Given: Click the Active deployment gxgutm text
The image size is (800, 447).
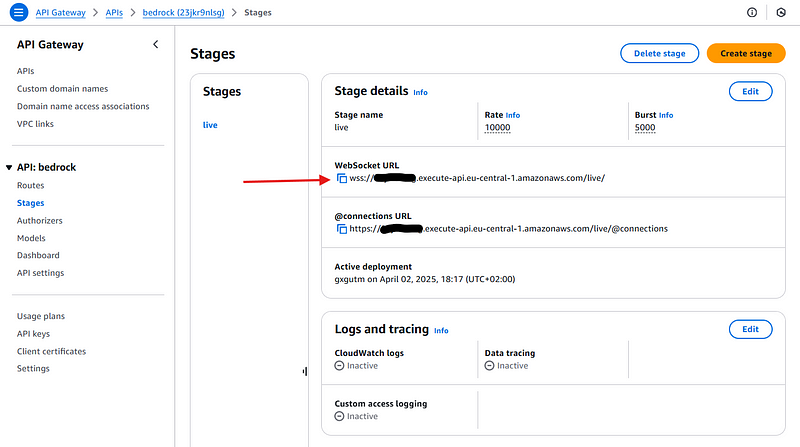Looking at the screenshot, I should tap(424, 279).
